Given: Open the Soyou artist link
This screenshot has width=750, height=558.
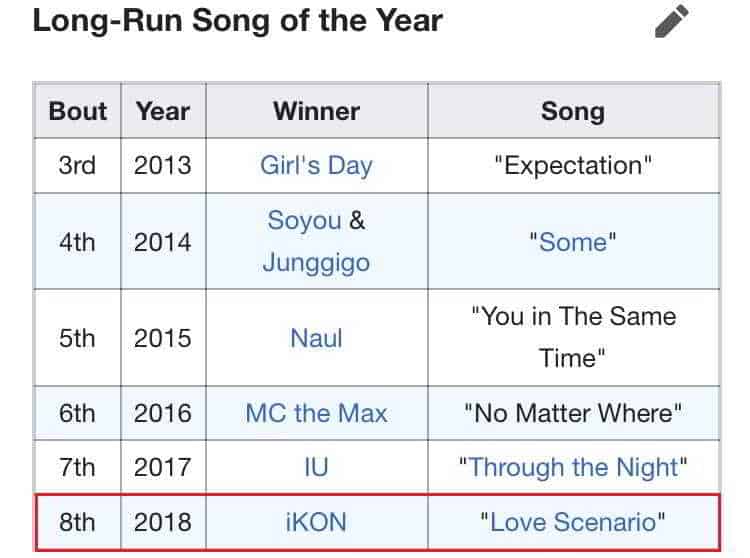Looking at the screenshot, I should (304, 220).
